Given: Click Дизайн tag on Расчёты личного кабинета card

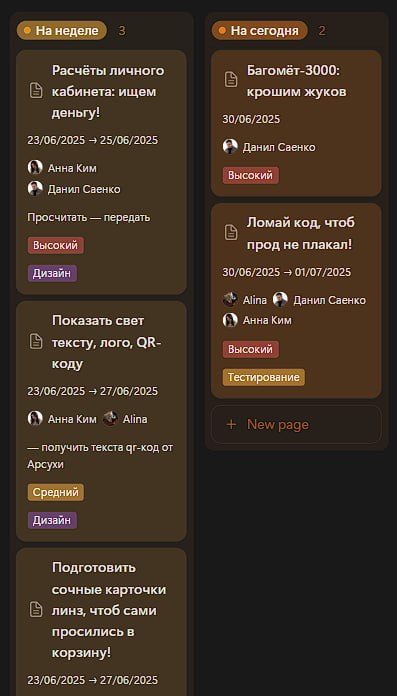Looking at the screenshot, I should [x=52, y=273].
